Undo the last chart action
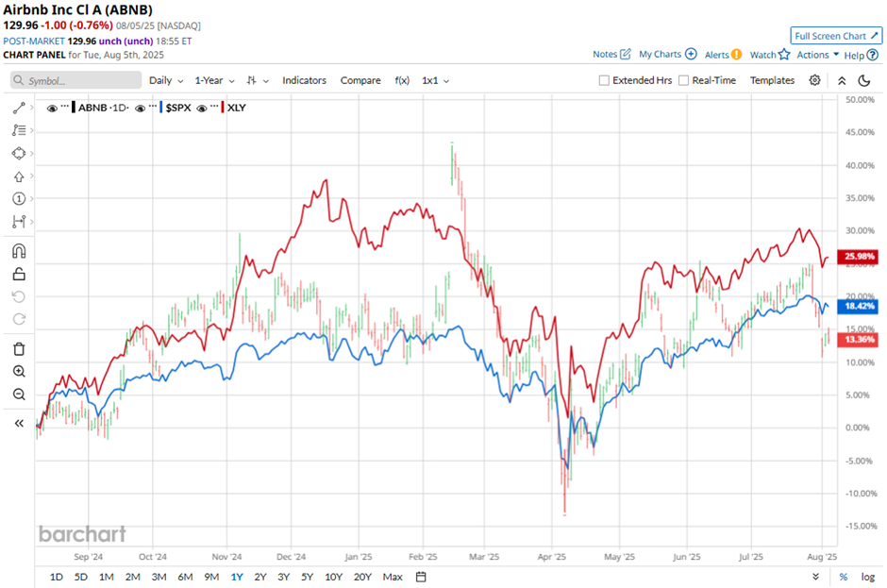Viewport: 887px width, 588px height. (x=19, y=296)
